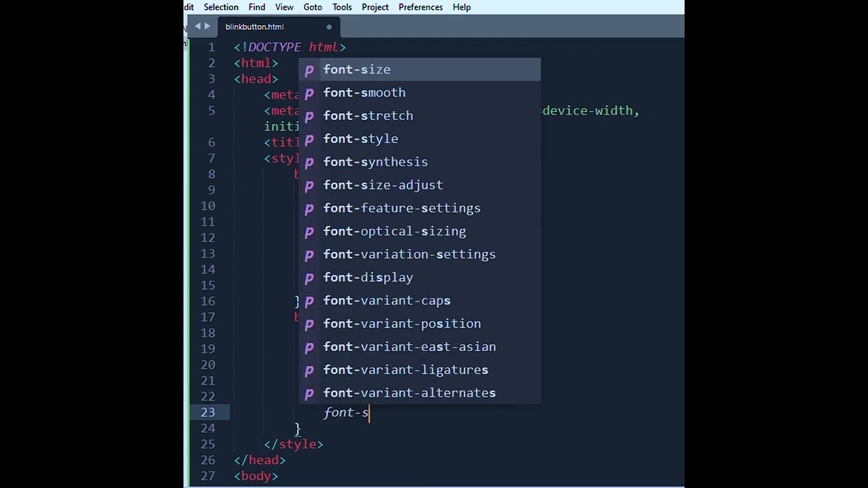The width and height of the screenshot is (868, 488).
Task: Open the Goto menu
Action: click(x=313, y=7)
